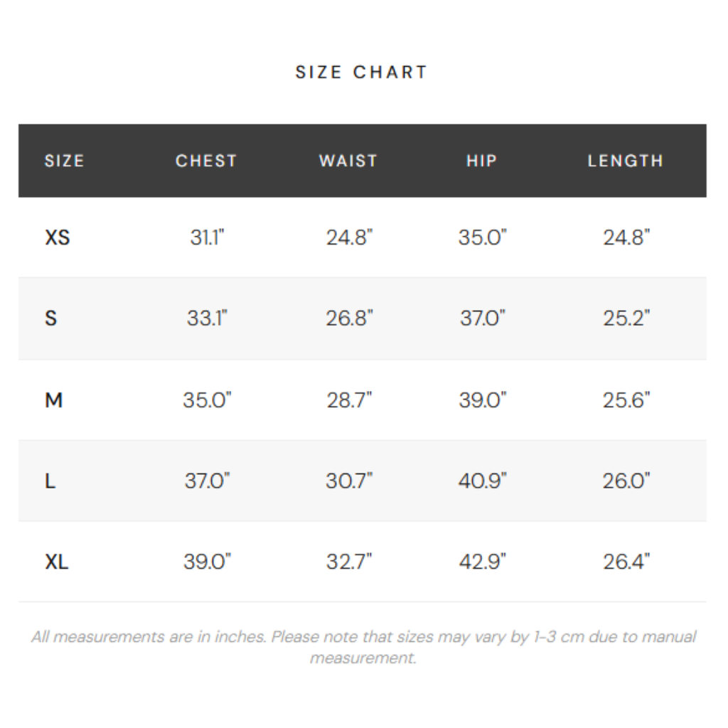Click the measurement disclaimer note text

363,647
